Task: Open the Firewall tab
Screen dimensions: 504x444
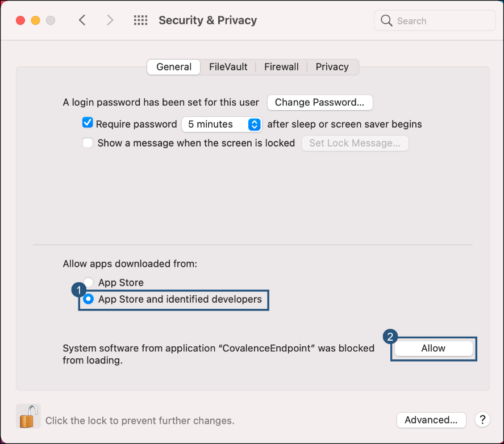Action: [x=281, y=66]
